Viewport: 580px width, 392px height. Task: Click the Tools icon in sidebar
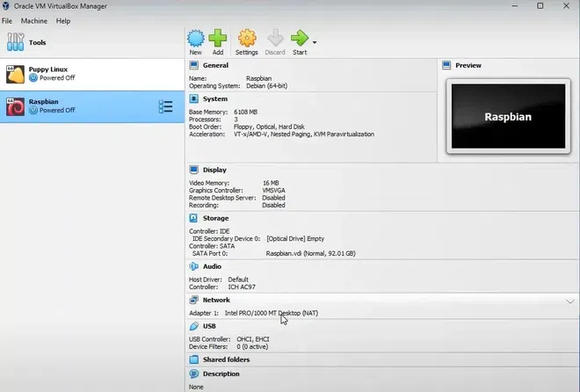pyautogui.click(x=16, y=42)
